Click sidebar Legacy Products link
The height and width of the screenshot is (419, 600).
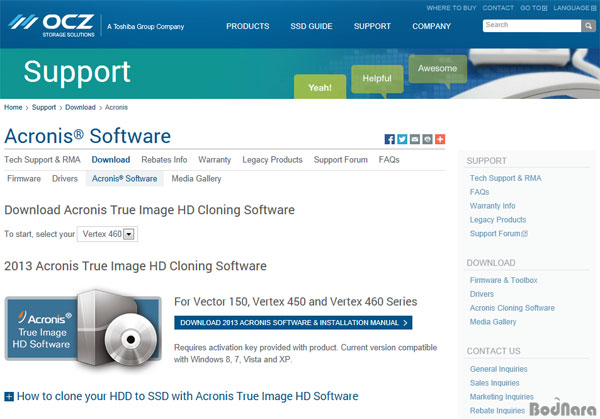click(x=498, y=220)
